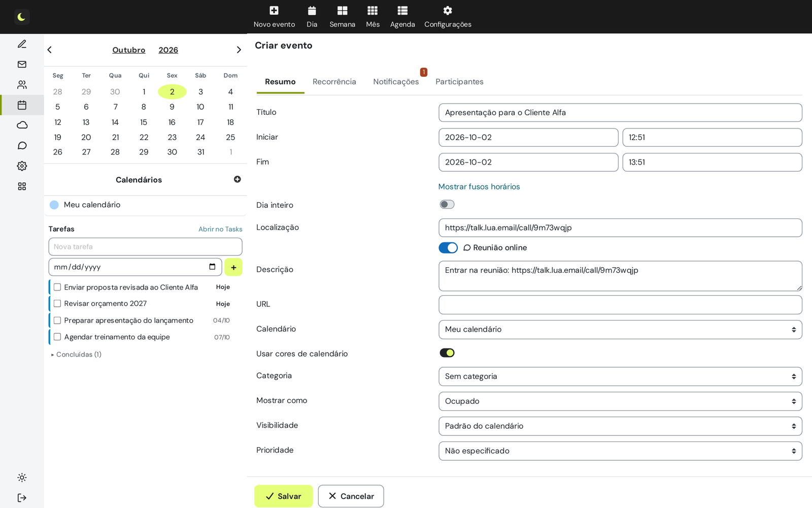Open the Visibilidade dropdown

[620, 426]
